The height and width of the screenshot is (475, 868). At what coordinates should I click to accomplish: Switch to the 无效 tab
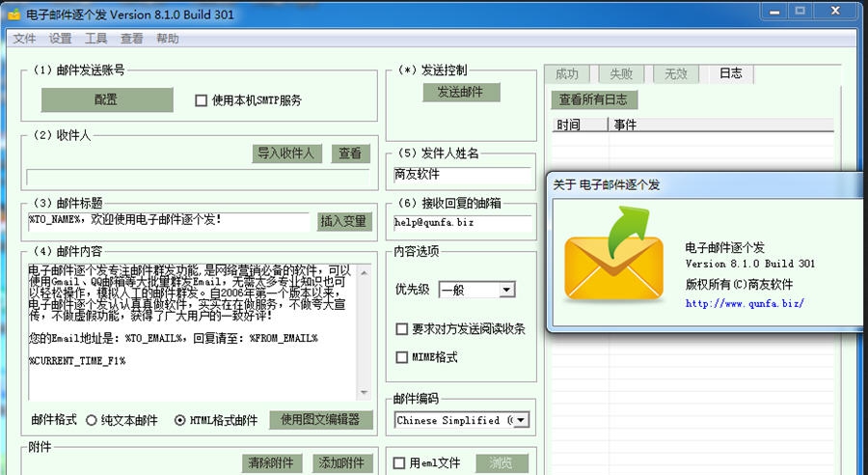(x=676, y=73)
